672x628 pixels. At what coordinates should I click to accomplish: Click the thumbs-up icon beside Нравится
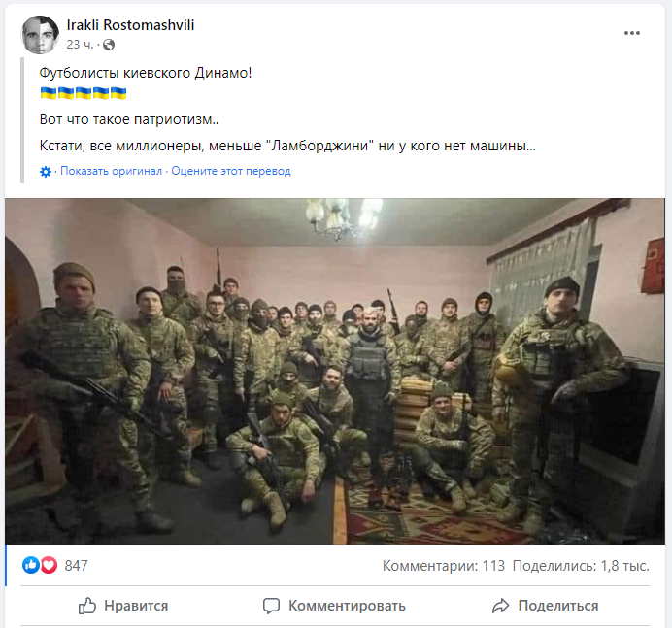point(87,606)
